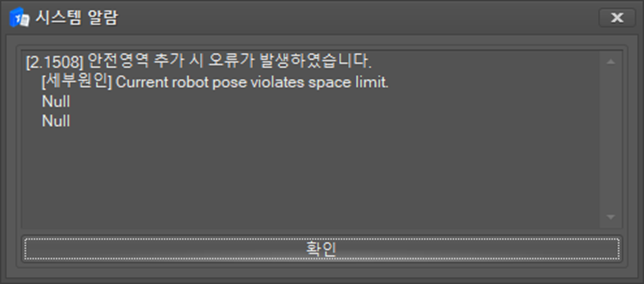
Task: Click the empty title bar area
Action: [354, 17]
